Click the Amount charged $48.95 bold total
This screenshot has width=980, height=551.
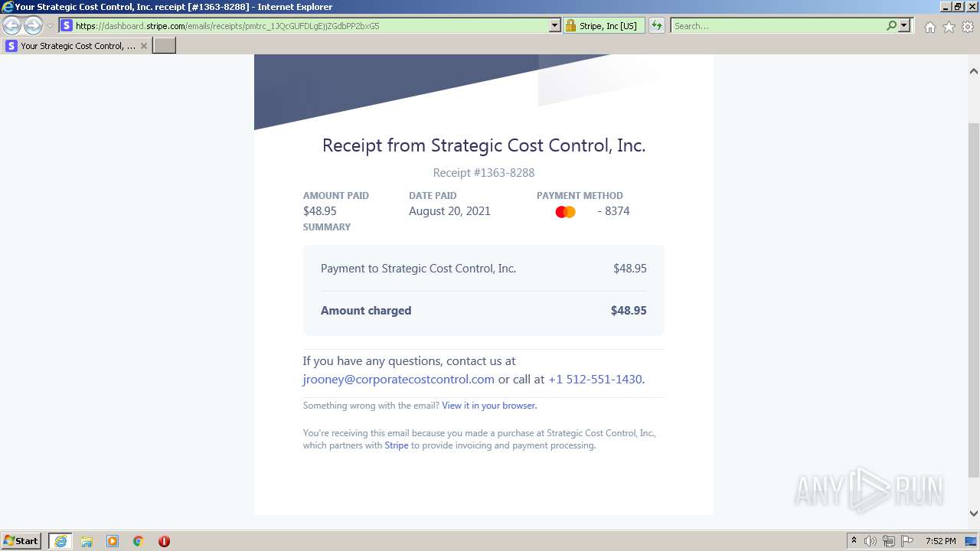(628, 311)
